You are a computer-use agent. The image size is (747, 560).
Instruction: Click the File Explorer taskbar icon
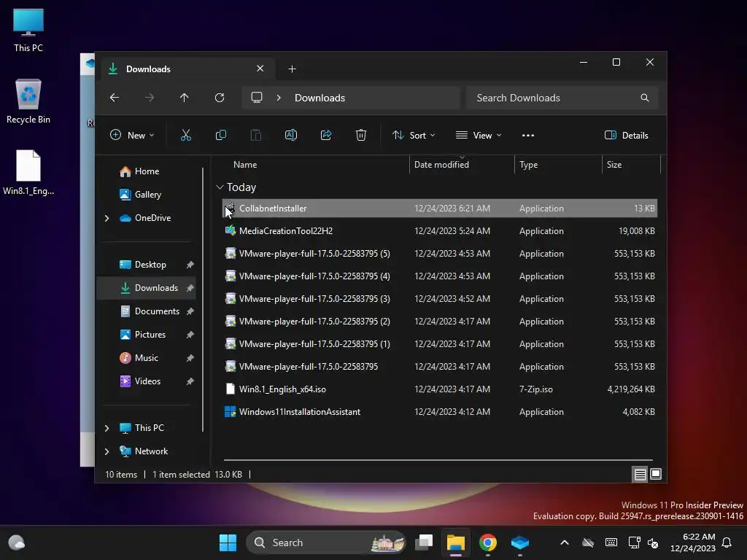point(455,542)
